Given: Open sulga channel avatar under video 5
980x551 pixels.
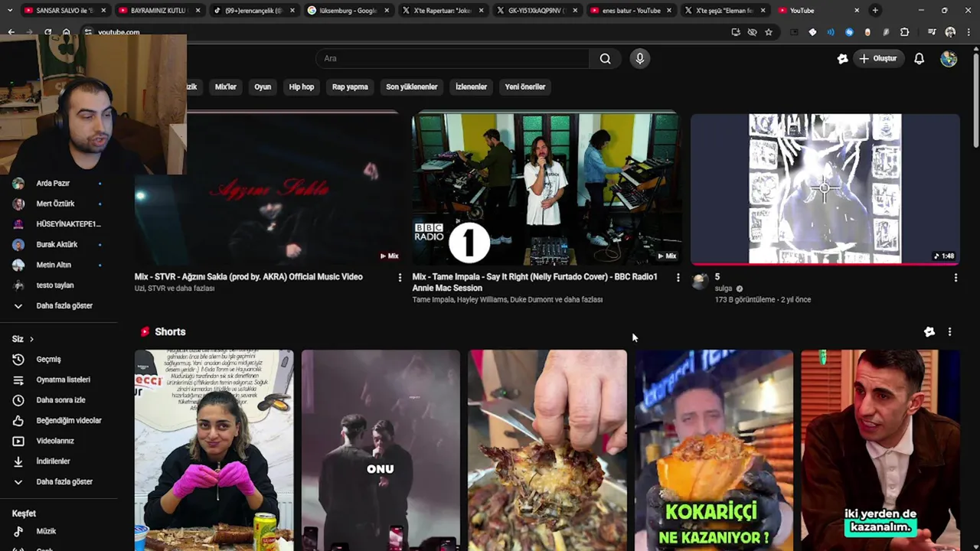Looking at the screenshot, I should 700,281.
